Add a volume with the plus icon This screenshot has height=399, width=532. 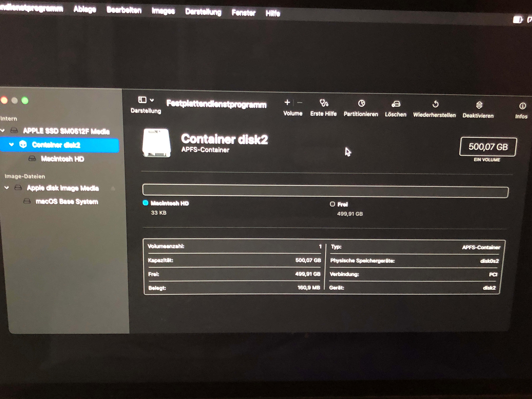pyautogui.click(x=287, y=103)
